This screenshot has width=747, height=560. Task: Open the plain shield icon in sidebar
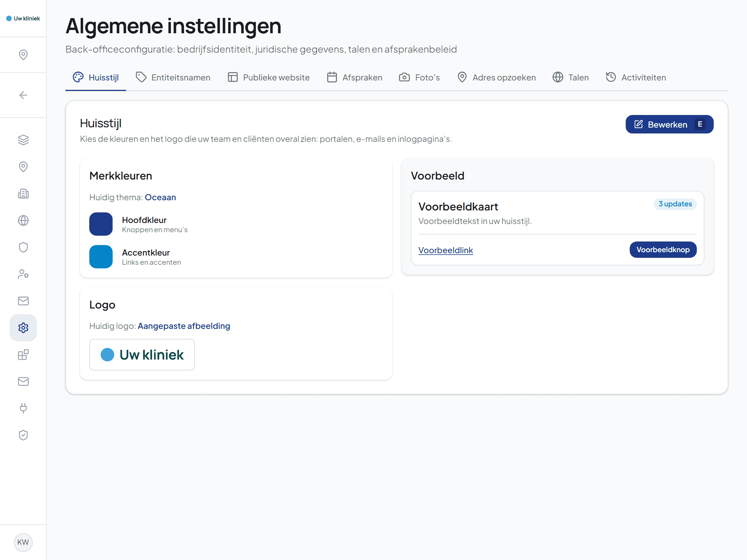(x=23, y=247)
